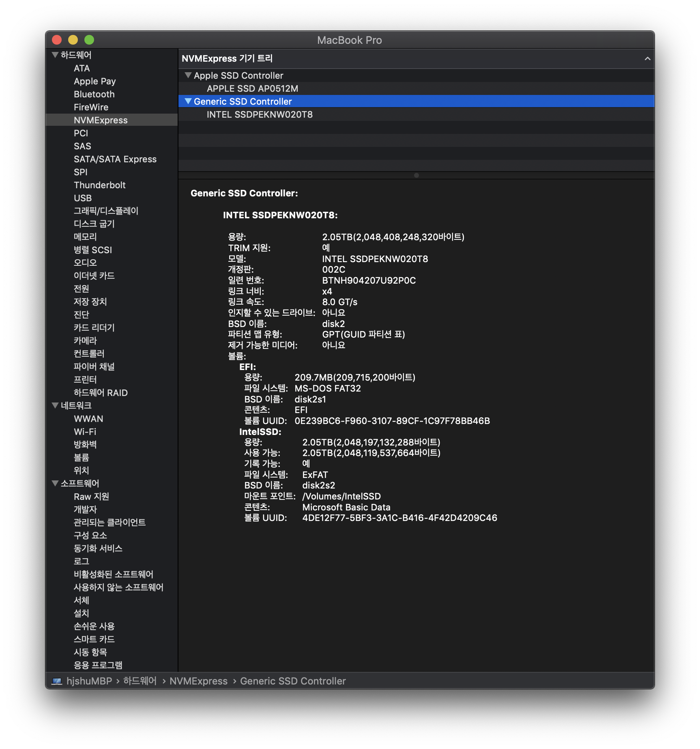
Task: Select 방화벽 in sidebar
Action: [x=85, y=445]
